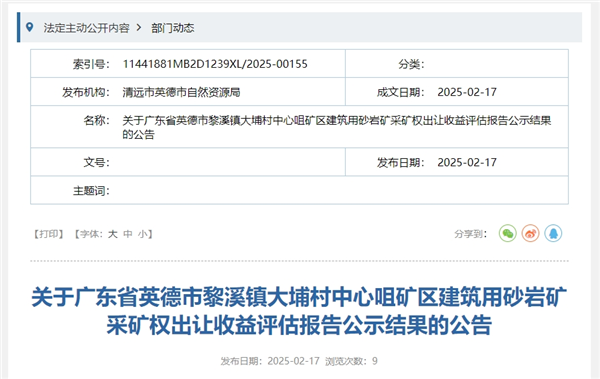Click the 字体 label

click(x=91, y=234)
